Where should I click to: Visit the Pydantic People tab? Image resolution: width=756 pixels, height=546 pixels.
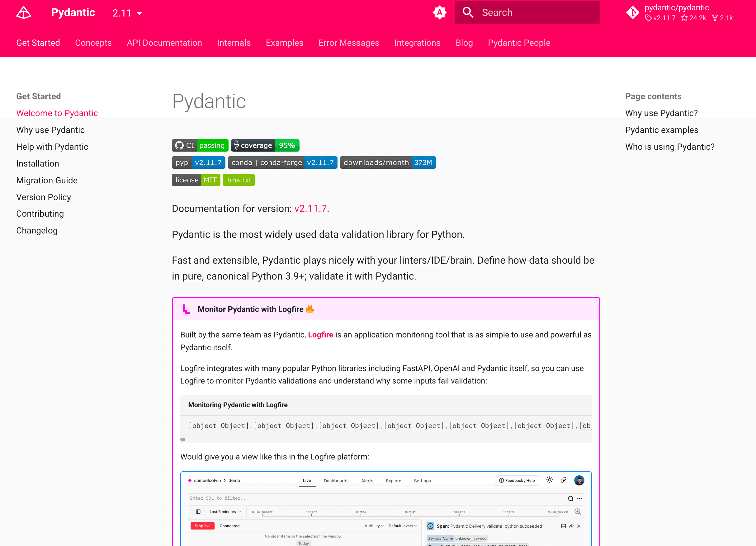pyautogui.click(x=519, y=43)
